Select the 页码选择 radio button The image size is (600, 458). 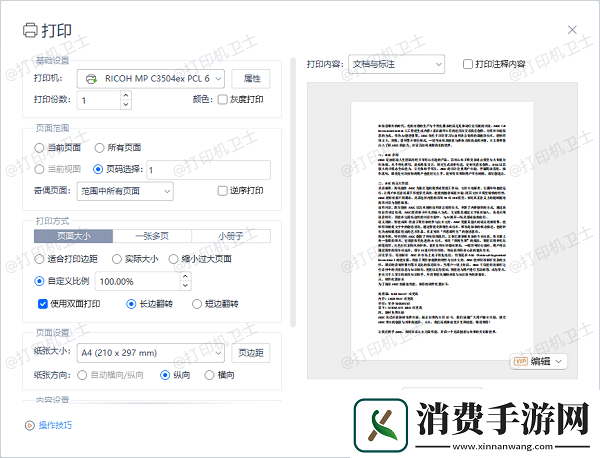(x=98, y=169)
